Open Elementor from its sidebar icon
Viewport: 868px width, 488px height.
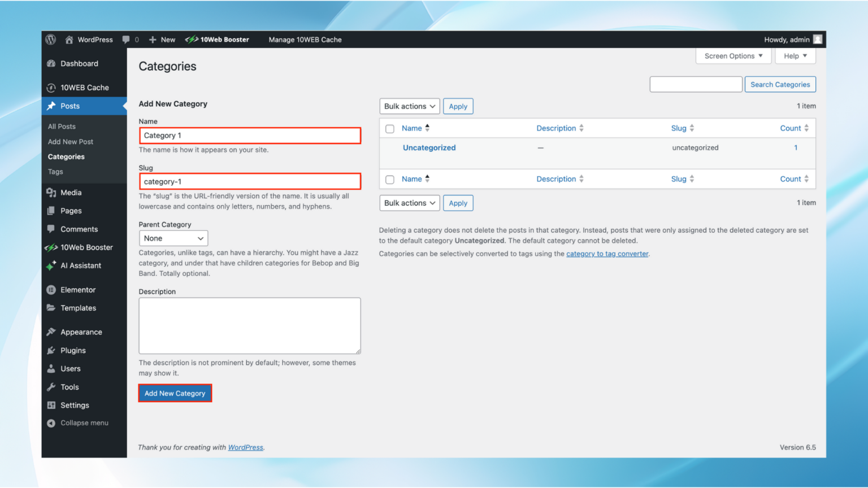(x=51, y=289)
